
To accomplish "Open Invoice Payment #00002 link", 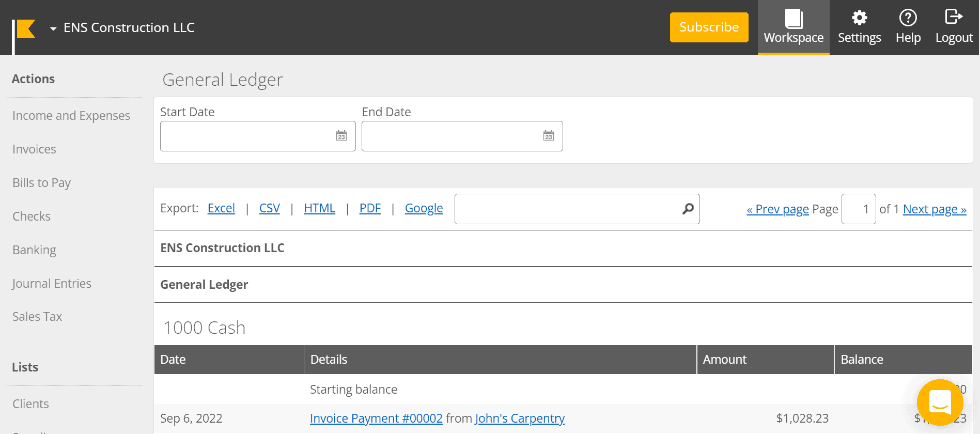I will 376,419.
